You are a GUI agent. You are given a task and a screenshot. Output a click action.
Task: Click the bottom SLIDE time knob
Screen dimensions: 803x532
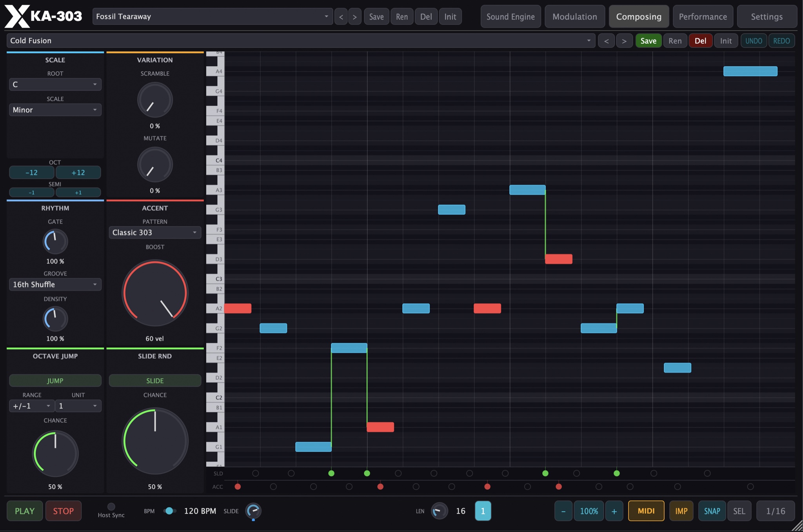pyautogui.click(x=253, y=511)
